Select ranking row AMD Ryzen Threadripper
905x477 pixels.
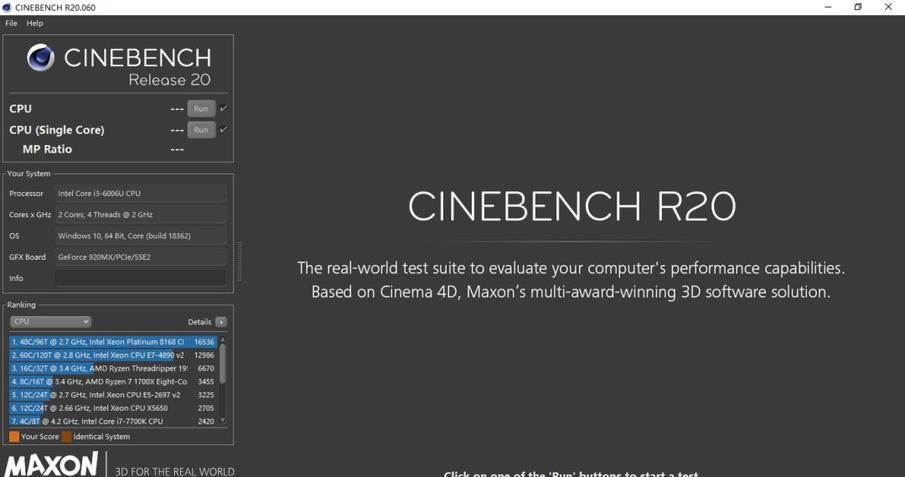tap(113, 368)
